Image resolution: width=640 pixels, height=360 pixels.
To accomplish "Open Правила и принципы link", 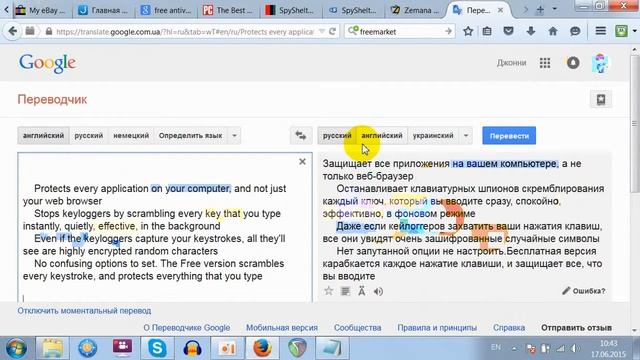I will (437, 327).
